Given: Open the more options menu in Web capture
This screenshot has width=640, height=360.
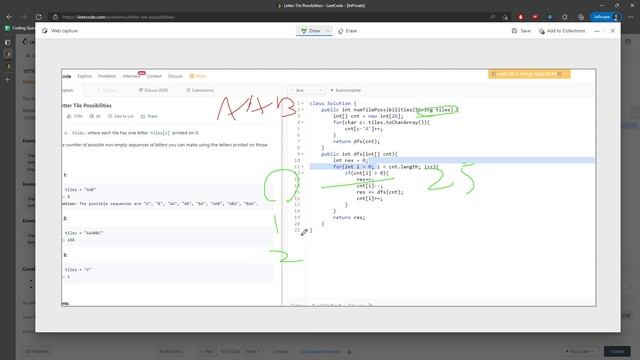Looking at the screenshot, I should coord(597,31).
